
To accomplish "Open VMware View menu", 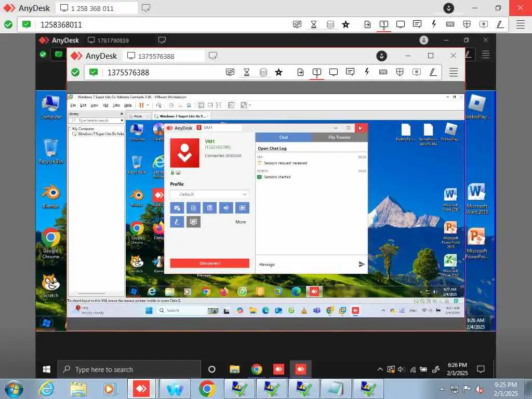I will pyautogui.click(x=95, y=105).
